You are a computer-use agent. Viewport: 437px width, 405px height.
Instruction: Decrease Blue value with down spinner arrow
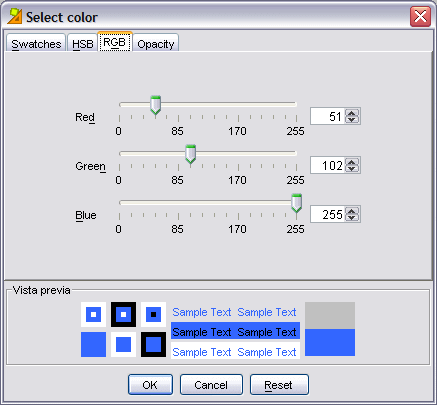352,218
